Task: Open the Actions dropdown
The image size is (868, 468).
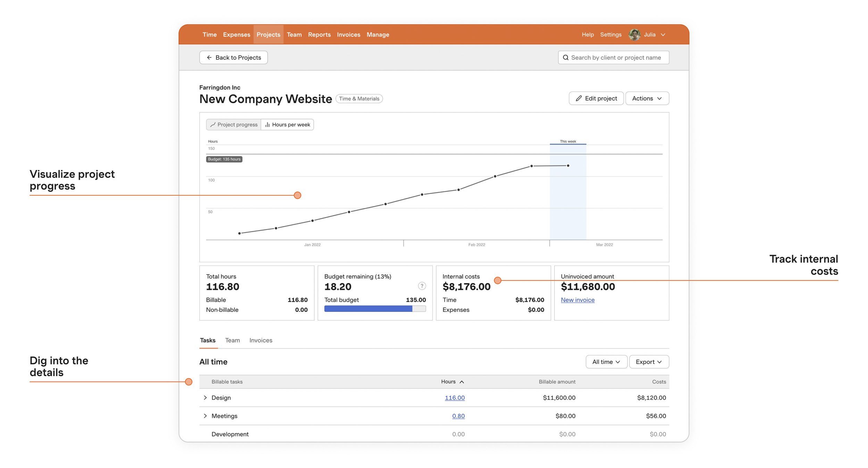Action: [x=647, y=98]
